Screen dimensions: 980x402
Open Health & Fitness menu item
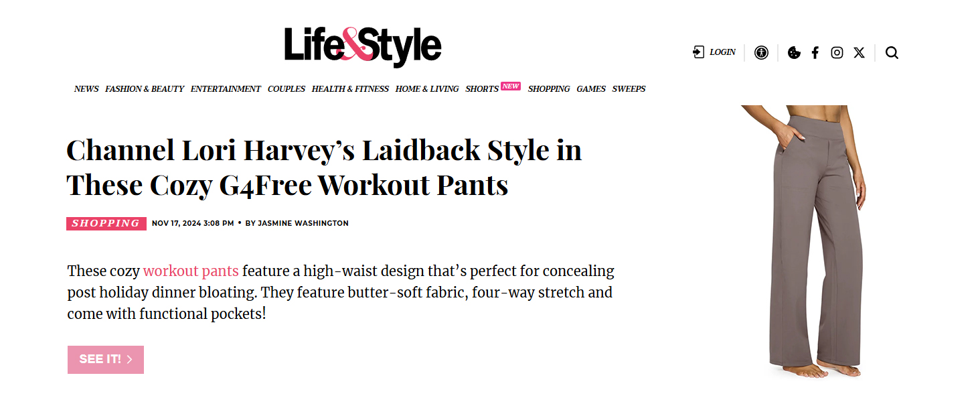coord(350,88)
